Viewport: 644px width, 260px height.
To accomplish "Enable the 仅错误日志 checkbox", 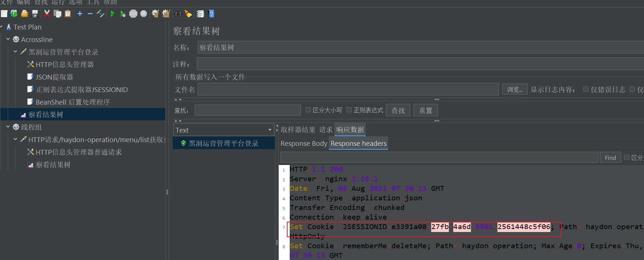I will coord(586,89).
